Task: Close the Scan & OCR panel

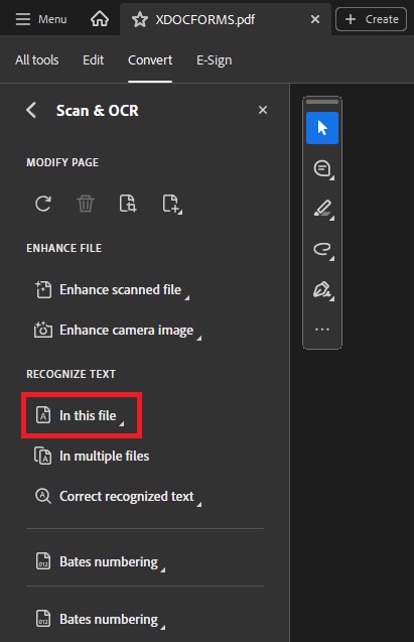Action: (263, 110)
